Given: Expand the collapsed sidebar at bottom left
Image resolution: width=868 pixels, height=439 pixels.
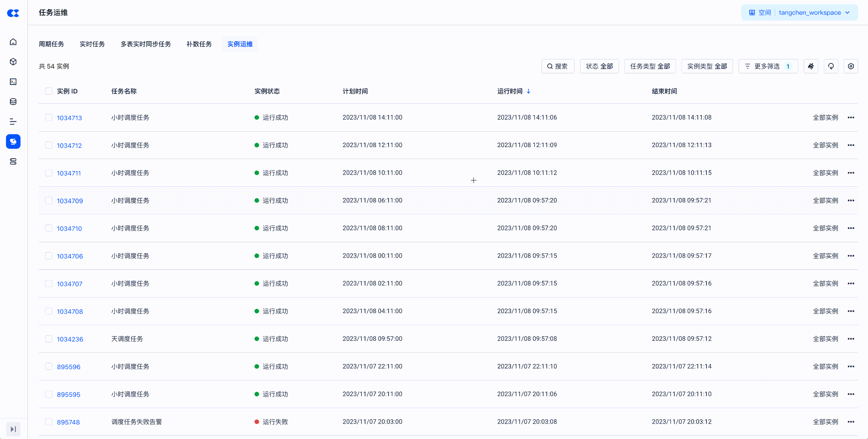Looking at the screenshot, I should click(13, 429).
